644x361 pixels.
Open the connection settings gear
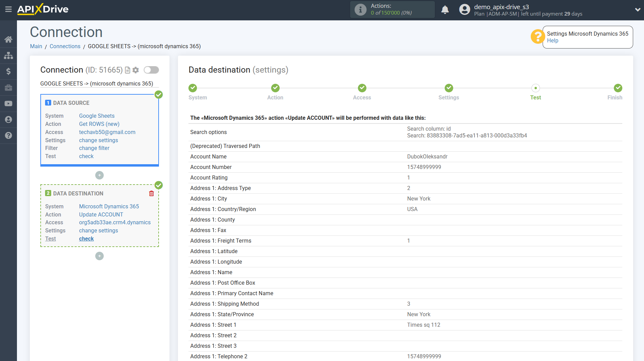click(x=136, y=70)
